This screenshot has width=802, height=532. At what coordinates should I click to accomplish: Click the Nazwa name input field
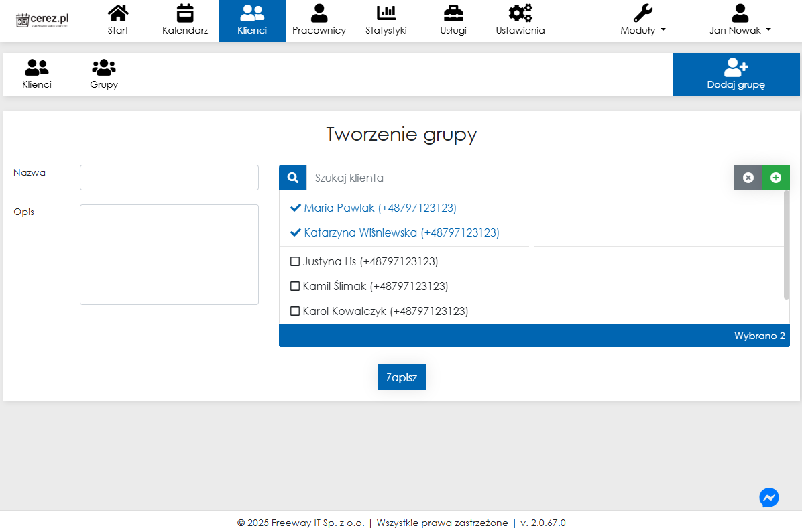pos(169,178)
